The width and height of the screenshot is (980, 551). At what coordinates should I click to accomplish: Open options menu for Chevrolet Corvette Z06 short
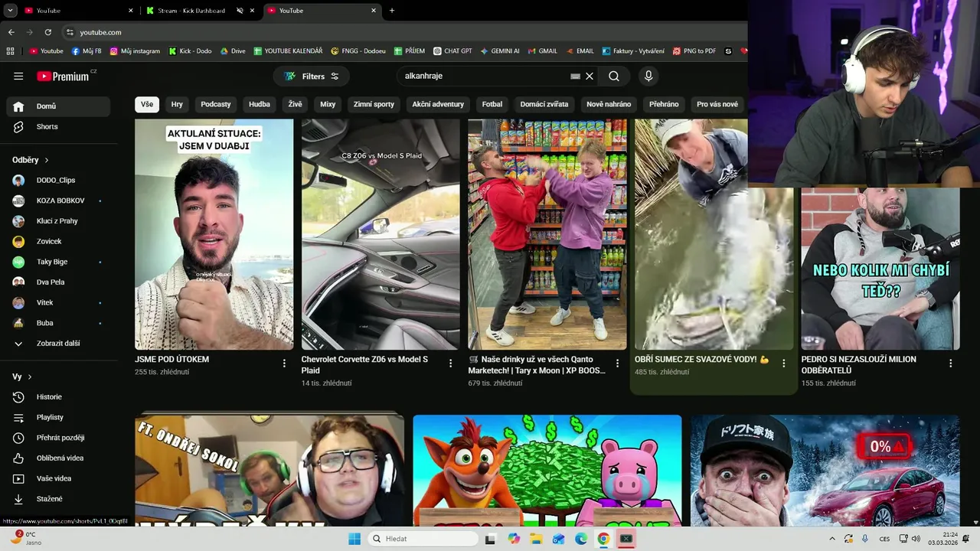[x=450, y=364]
